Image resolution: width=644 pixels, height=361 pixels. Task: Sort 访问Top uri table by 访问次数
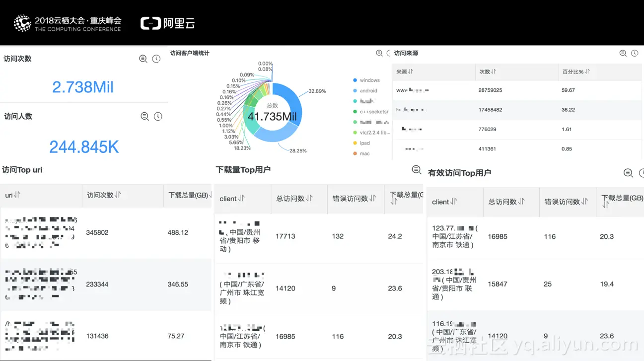pos(118,195)
